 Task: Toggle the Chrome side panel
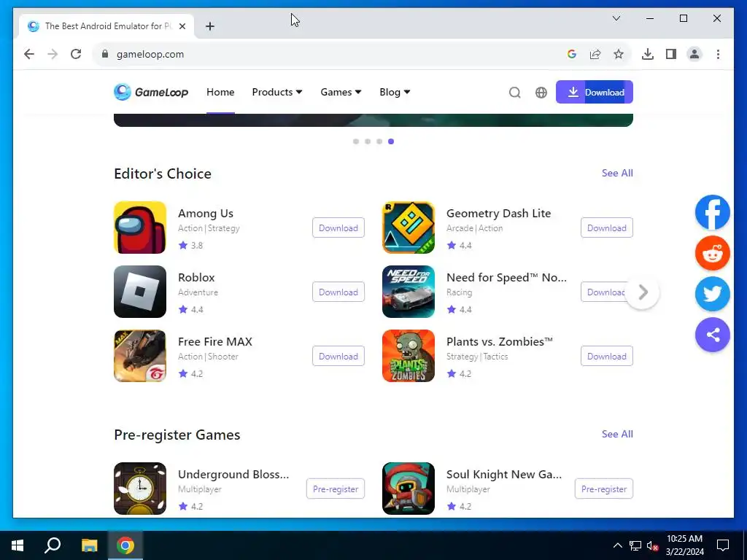point(671,54)
